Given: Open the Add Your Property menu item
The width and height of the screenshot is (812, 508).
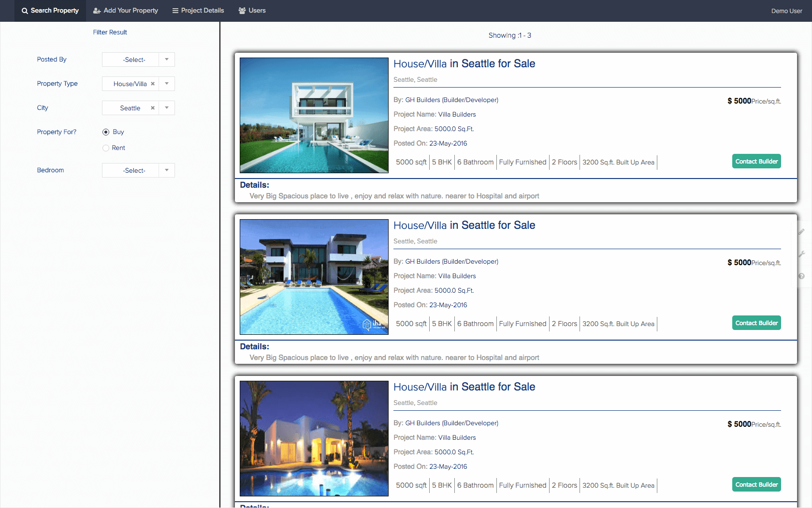Looking at the screenshot, I should point(126,11).
